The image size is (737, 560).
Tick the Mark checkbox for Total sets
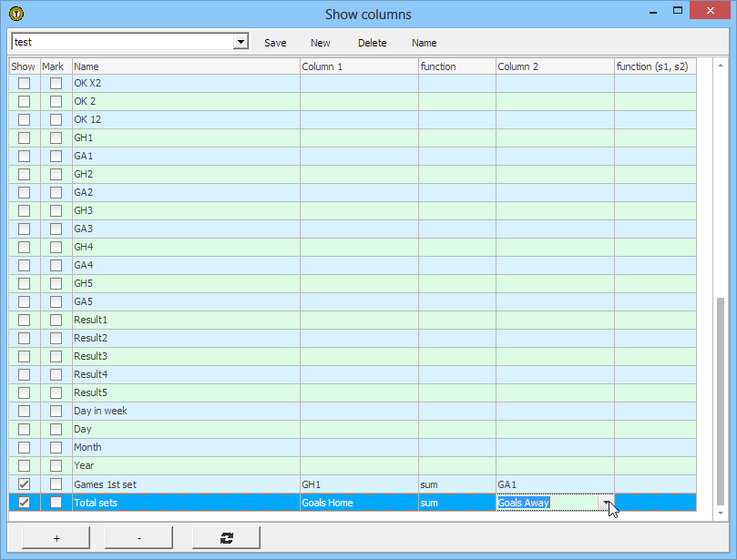pyautogui.click(x=56, y=503)
